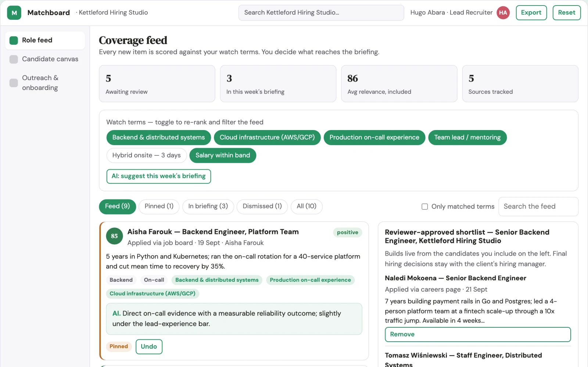This screenshot has width=588, height=367.
Task: Enable Hybrid onsite — 3 days watch term
Action: (147, 155)
